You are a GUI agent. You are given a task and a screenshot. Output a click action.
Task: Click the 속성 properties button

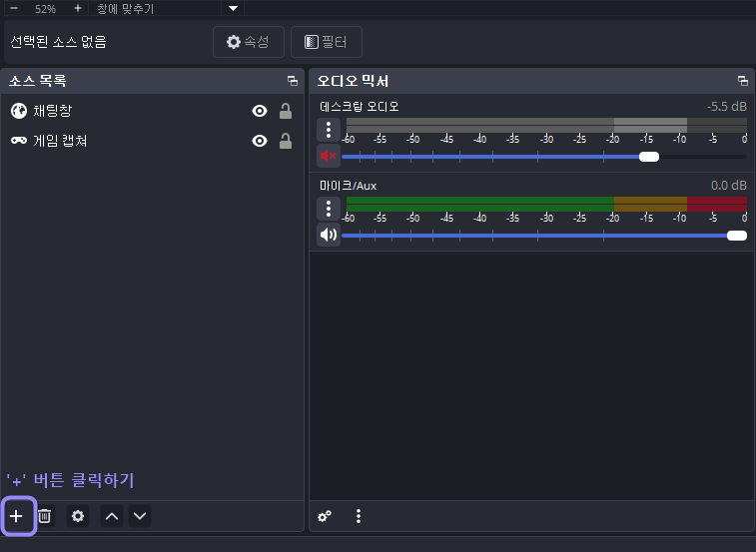point(249,42)
